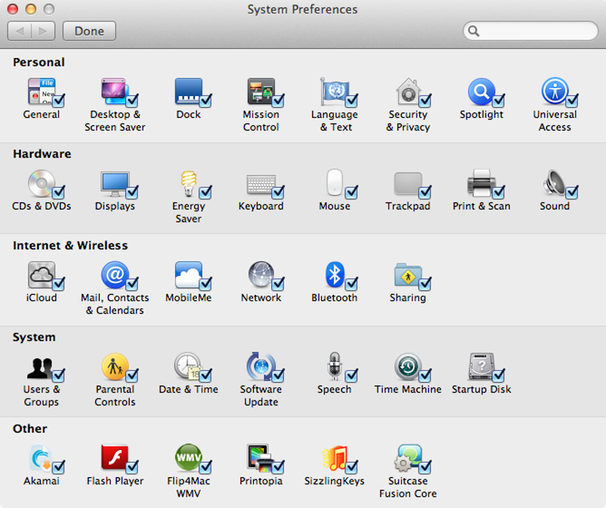Click the SizzlingKeys label
606x508 pixels.
pyautogui.click(x=334, y=481)
